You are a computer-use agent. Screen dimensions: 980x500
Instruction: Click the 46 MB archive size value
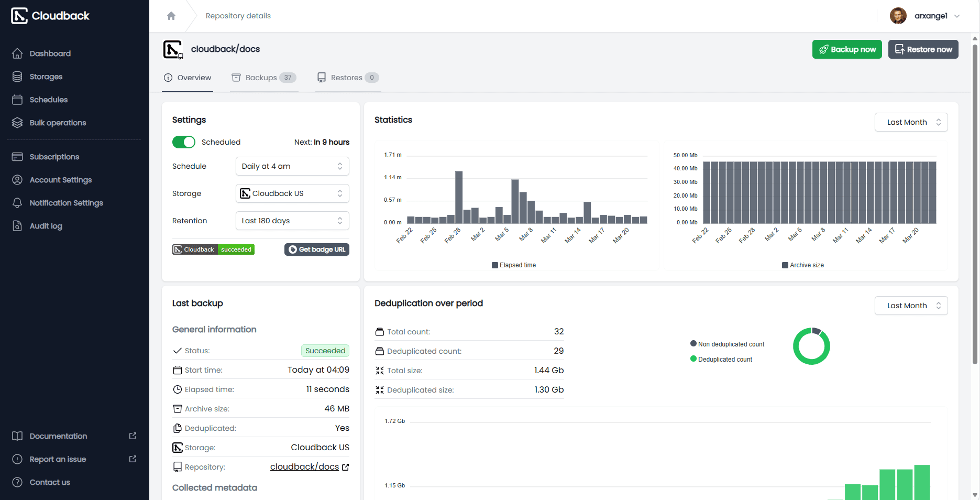tap(337, 409)
